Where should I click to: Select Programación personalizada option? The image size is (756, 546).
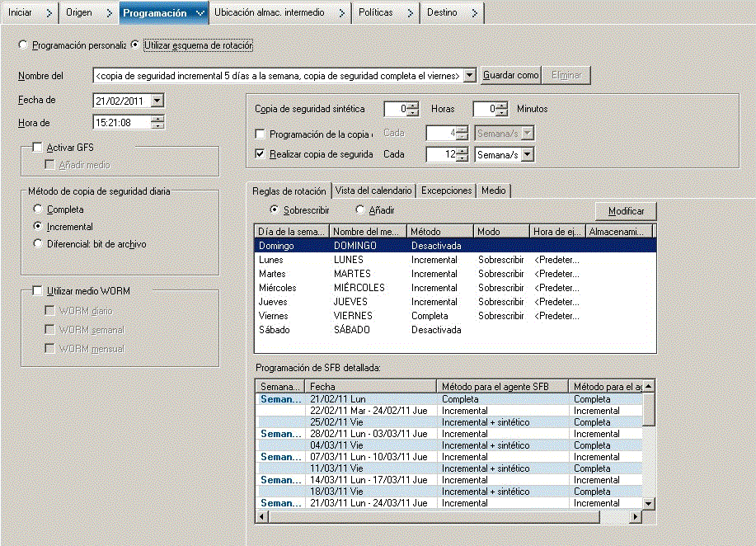25,46
